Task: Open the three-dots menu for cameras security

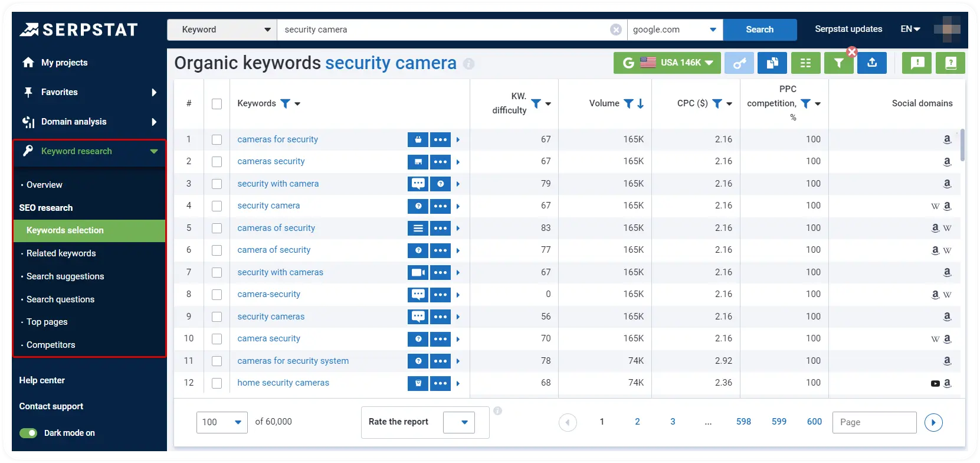Action: coord(440,162)
